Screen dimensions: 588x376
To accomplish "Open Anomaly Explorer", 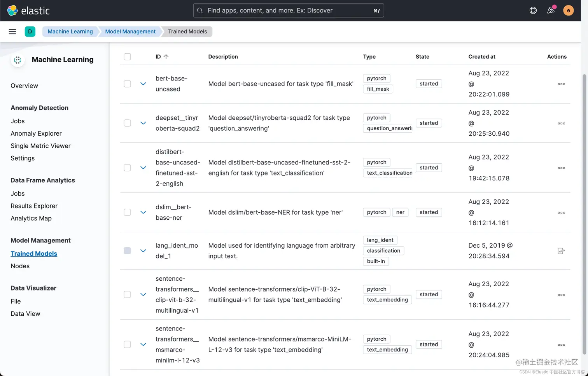I will coord(36,134).
